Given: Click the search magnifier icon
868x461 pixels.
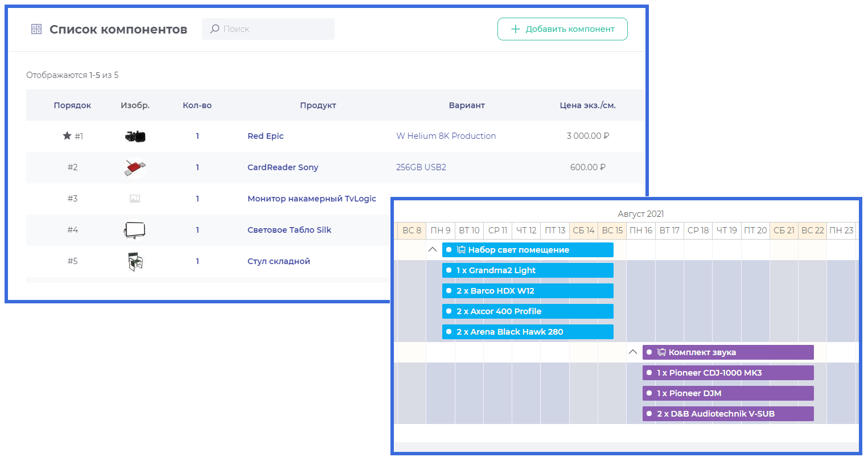Looking at the screenshot, I should pyautogui.click(x=215, y=28).
